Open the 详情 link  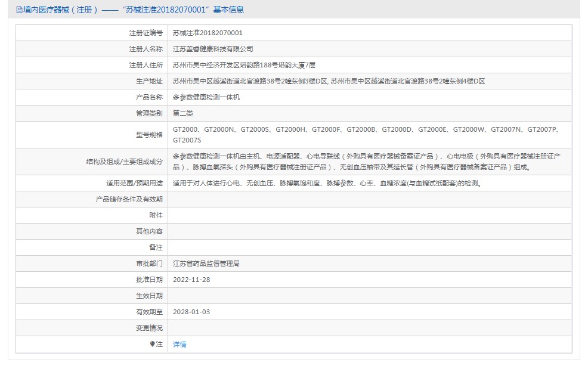point(180,344)
